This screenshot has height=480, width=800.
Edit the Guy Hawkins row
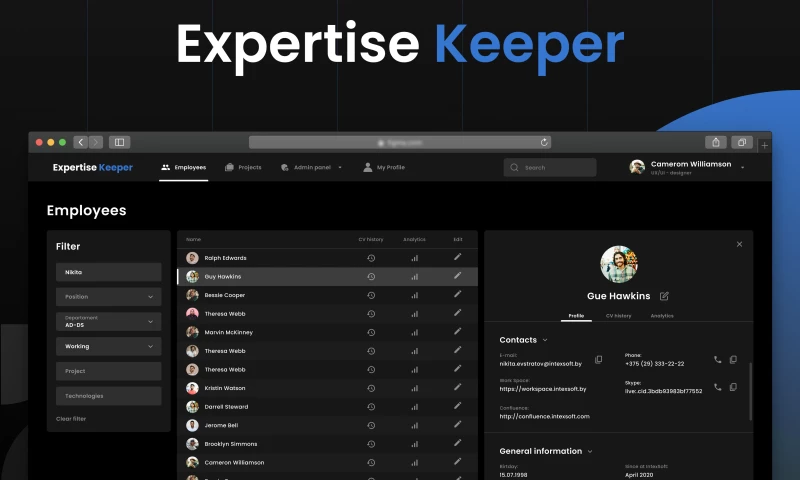458,275
